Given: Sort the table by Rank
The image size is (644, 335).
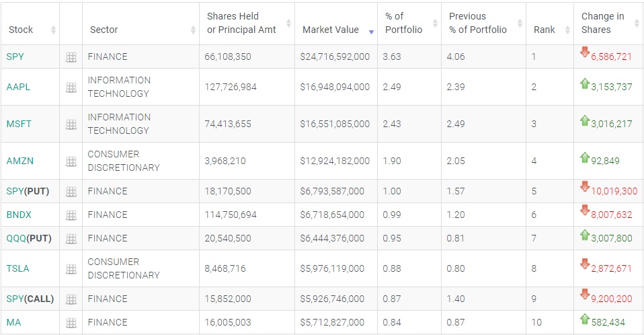Looking at the screenshot, I should 545,30.
